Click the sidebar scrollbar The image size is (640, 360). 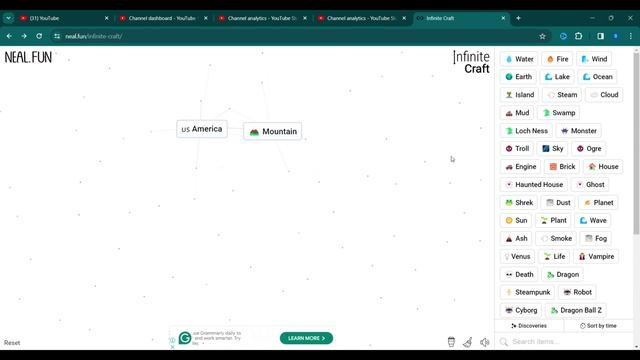point(636,144)
